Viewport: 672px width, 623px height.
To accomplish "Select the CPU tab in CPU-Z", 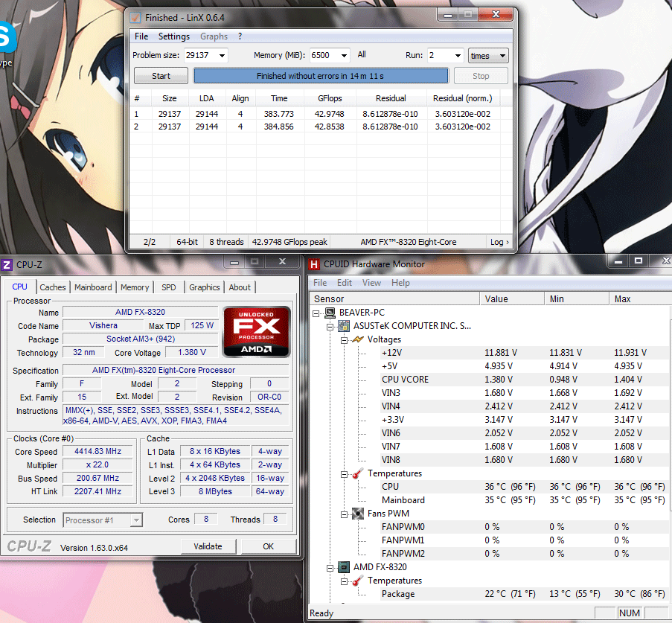I will coord(19,287).
